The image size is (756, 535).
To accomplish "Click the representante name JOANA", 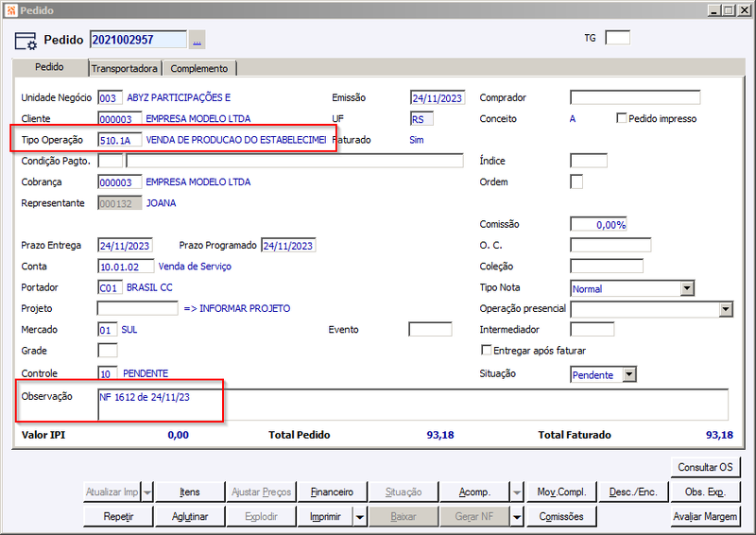I will pos(161,203).
